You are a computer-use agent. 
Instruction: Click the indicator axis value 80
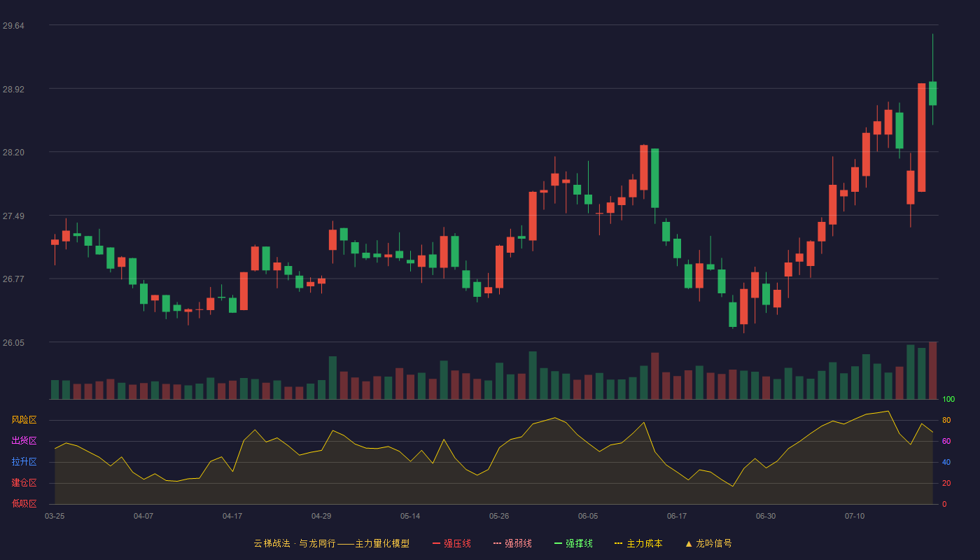coord(946,420)
